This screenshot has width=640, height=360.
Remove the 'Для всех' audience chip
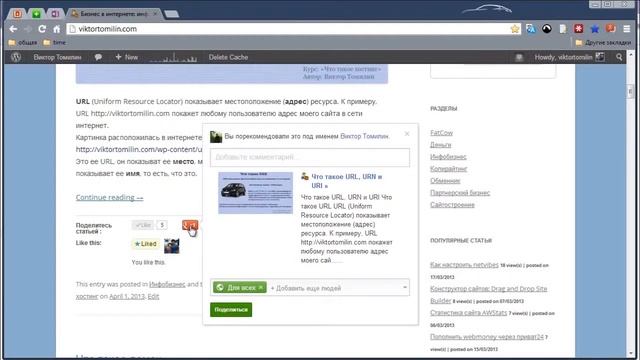point(261,288)
